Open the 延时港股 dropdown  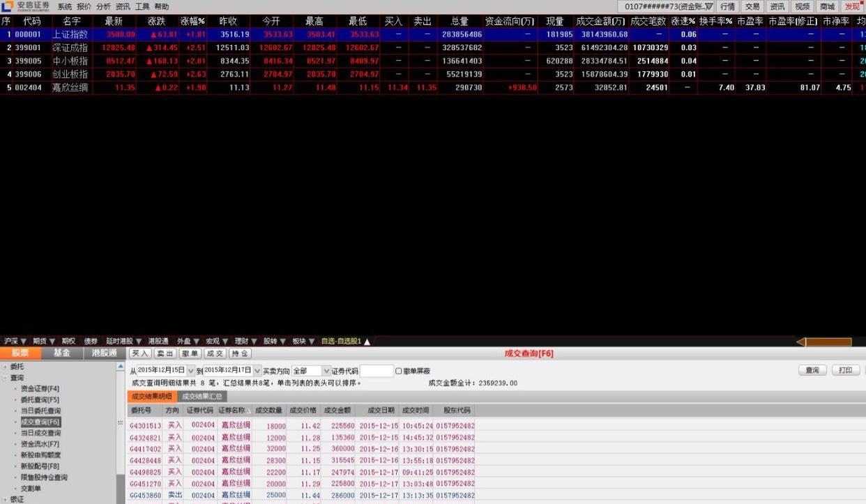[x=139, y=342]
